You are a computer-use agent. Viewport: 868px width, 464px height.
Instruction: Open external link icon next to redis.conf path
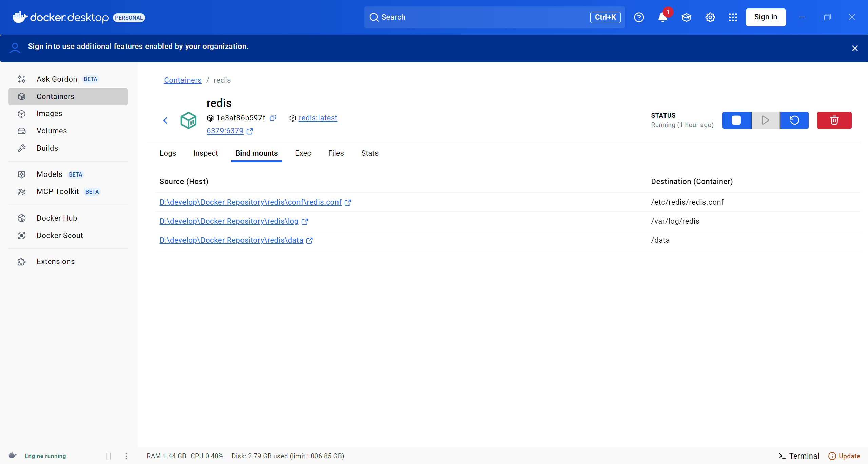(348, 203)
